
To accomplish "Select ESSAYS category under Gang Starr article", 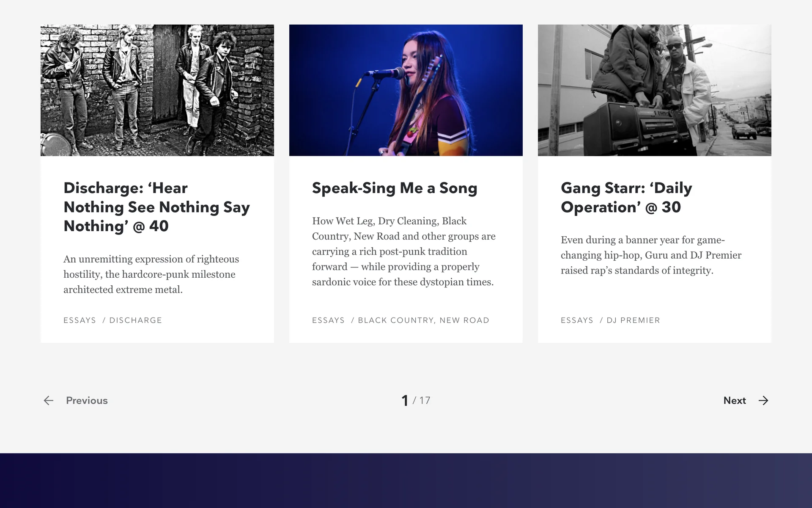I will click(x=577, y=320).
